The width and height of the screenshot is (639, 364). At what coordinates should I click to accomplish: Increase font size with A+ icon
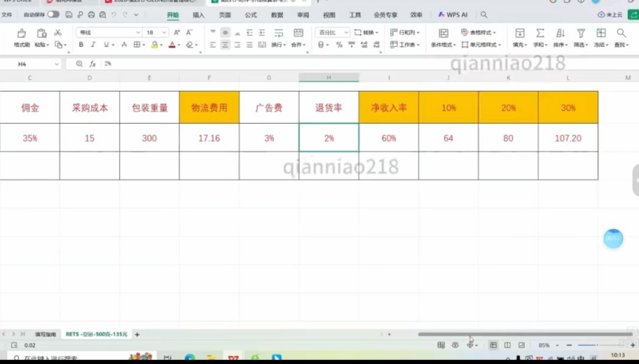tap(177, 32)
